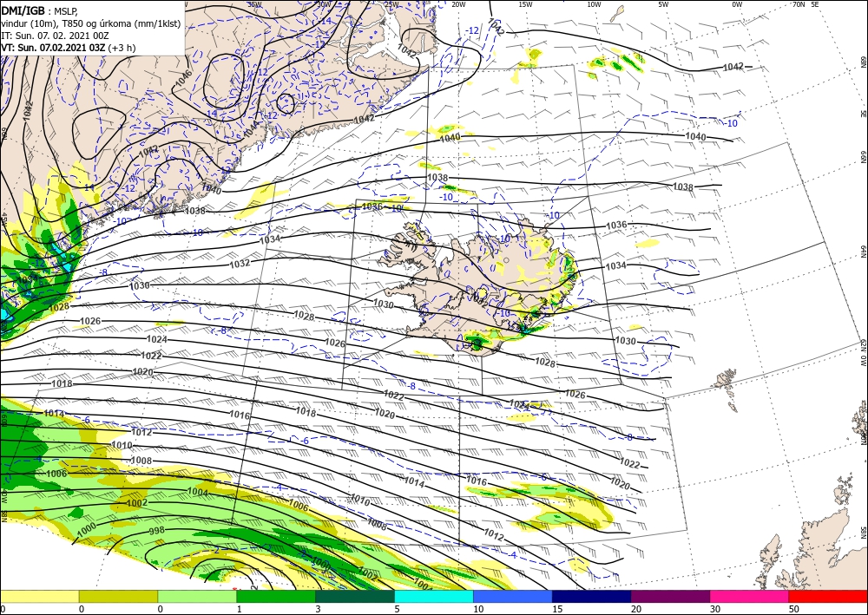
Task: Click the '10W' longitude label
Action: (594, 4)
